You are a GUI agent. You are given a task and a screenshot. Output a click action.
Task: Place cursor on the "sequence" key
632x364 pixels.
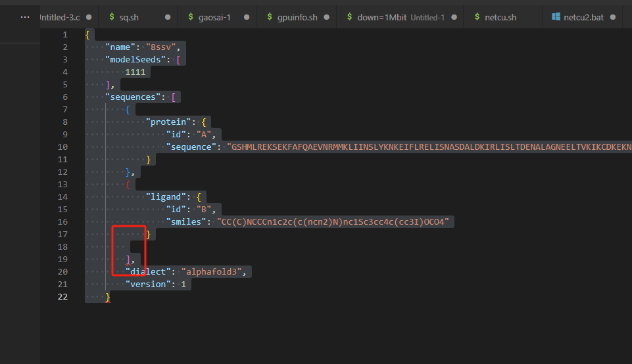click(191, 147)
